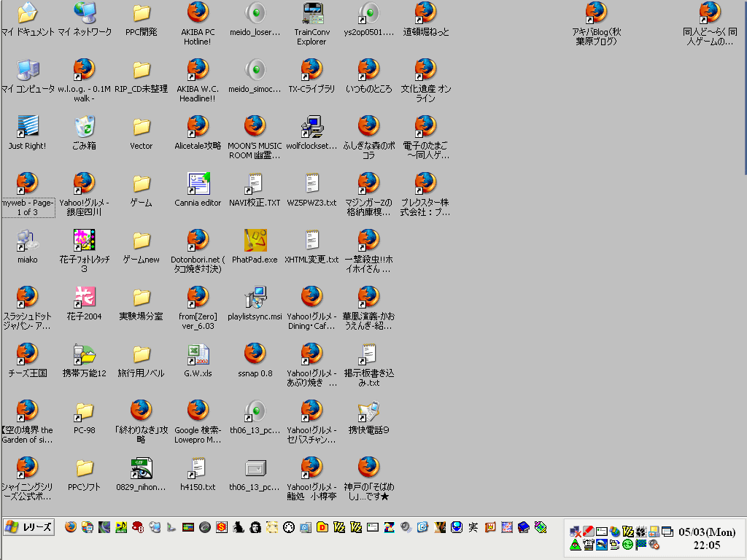Open the Yahoo!グルメ - 銀座四川 shortcut icon
Viewport: 747px width, 560px height.
(85, 183)
